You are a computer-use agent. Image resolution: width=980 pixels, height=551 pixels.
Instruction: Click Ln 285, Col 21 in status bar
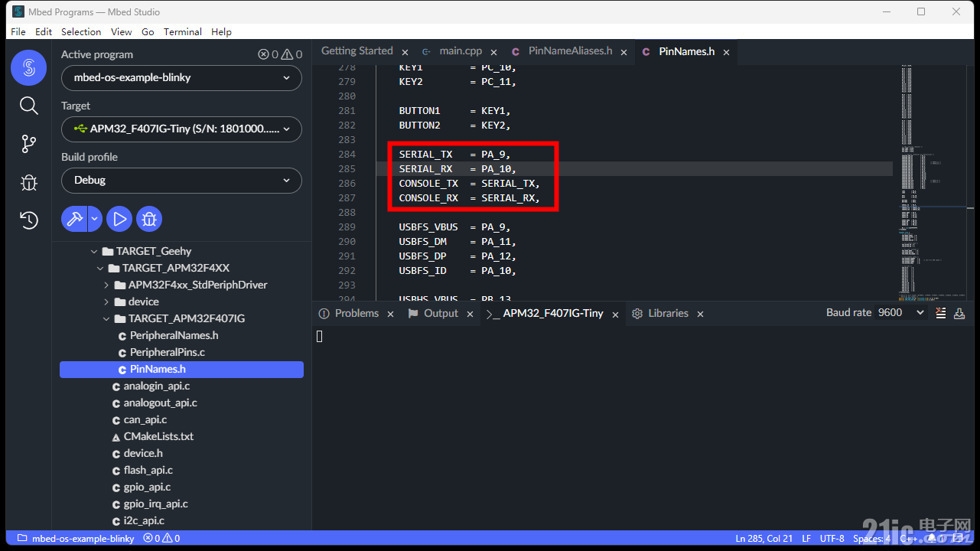[x=764, y=538]
